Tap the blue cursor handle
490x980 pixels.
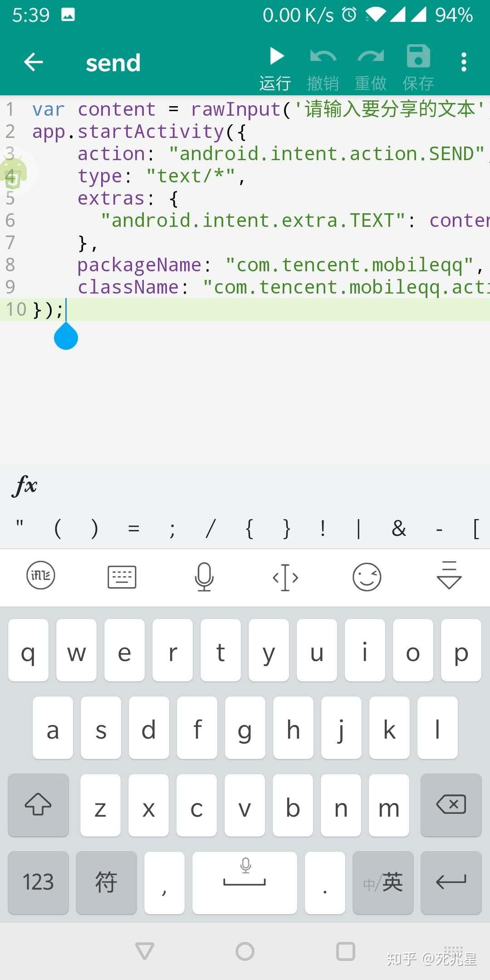click(x=66, y=336)
